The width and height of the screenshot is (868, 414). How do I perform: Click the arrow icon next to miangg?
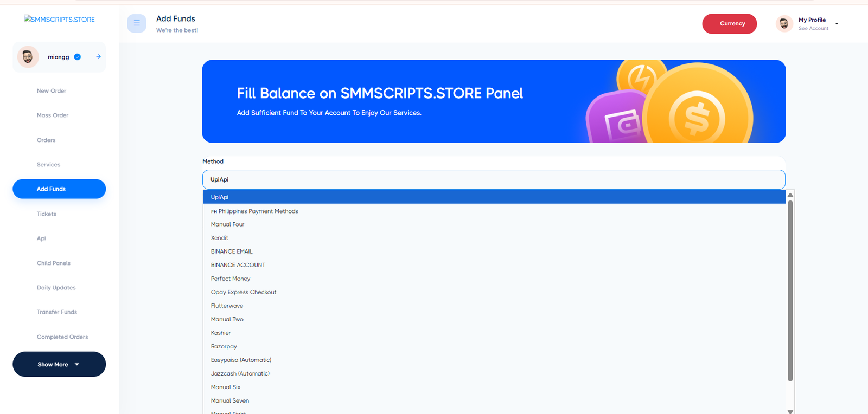[x=98, y=56]
